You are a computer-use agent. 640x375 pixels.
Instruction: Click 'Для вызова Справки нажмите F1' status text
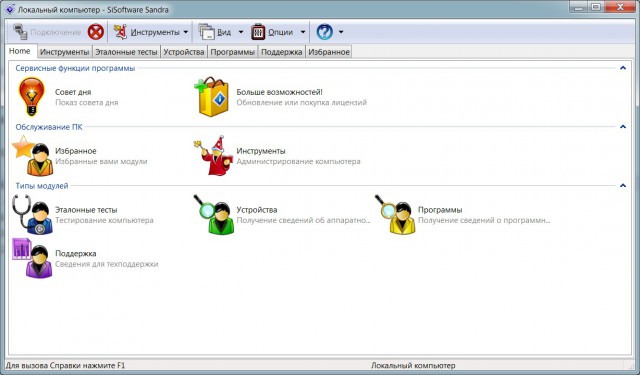click(65, 366)
